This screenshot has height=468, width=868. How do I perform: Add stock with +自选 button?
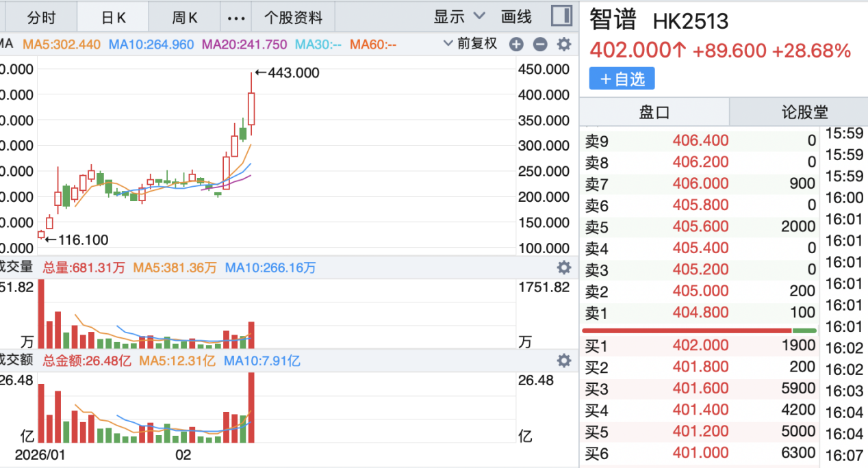point(622,79)
